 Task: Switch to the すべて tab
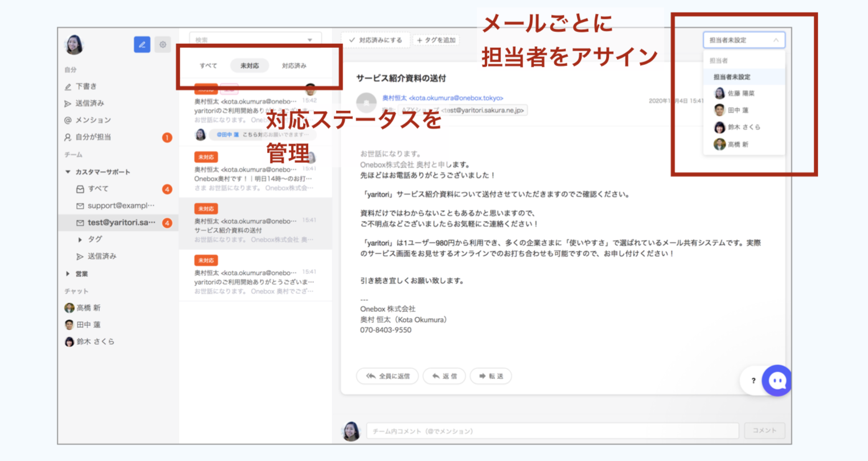tap(208, 65)
